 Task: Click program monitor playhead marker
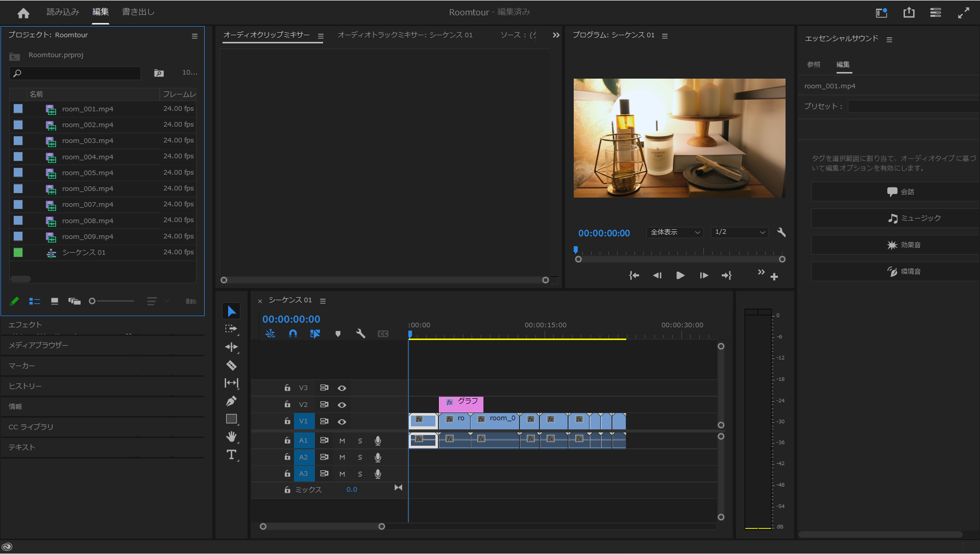576,250
